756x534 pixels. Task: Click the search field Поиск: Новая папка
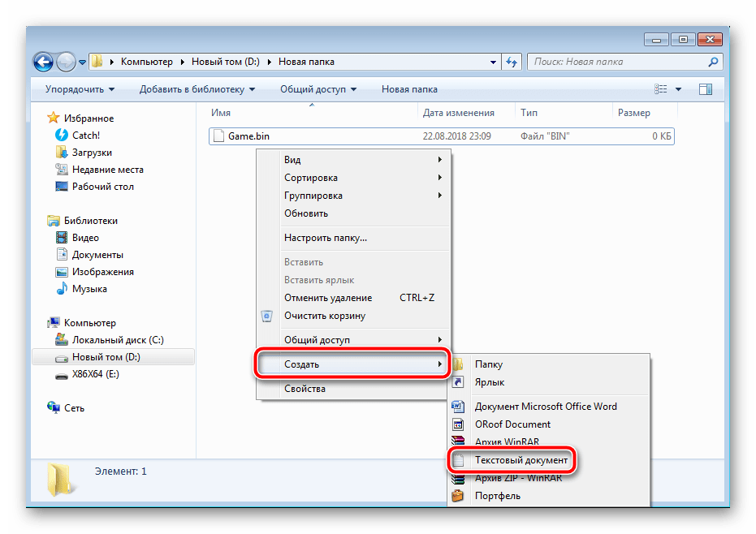(621, 62)
